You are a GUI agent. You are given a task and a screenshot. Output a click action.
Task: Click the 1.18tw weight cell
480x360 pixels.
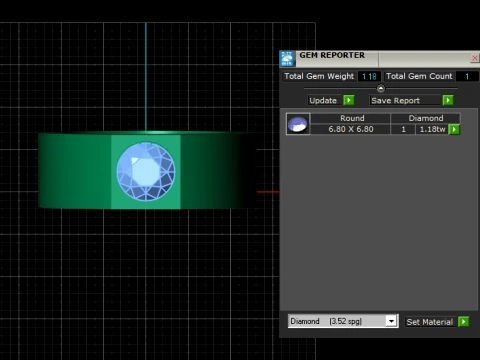[432, 129]
